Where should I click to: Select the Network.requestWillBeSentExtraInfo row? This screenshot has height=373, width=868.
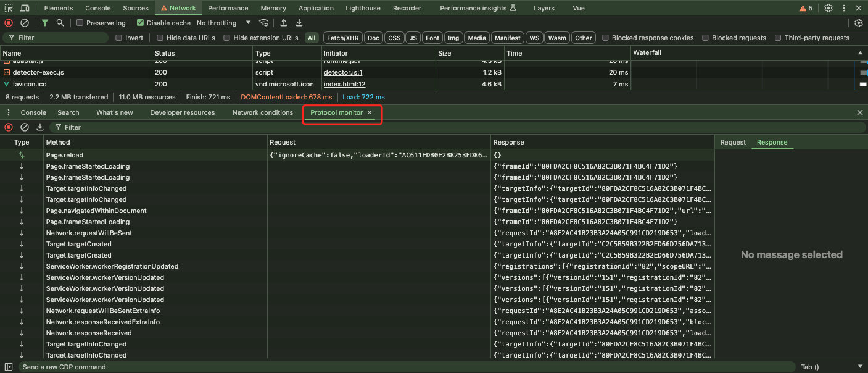coord(357,311)
